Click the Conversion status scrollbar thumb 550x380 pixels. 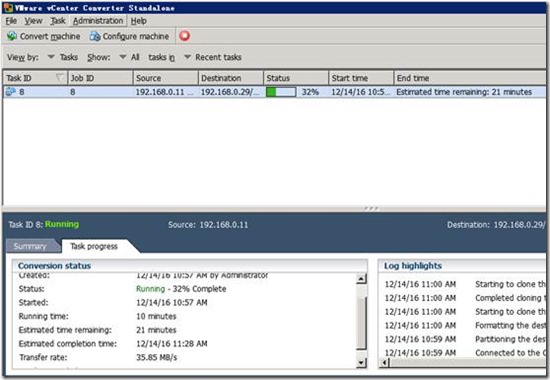point(361,323)
